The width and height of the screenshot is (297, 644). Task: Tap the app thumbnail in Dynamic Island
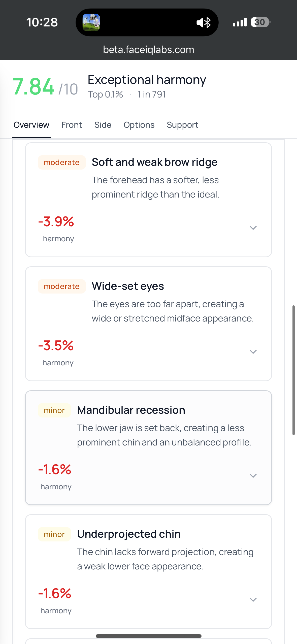coord(91,22)
